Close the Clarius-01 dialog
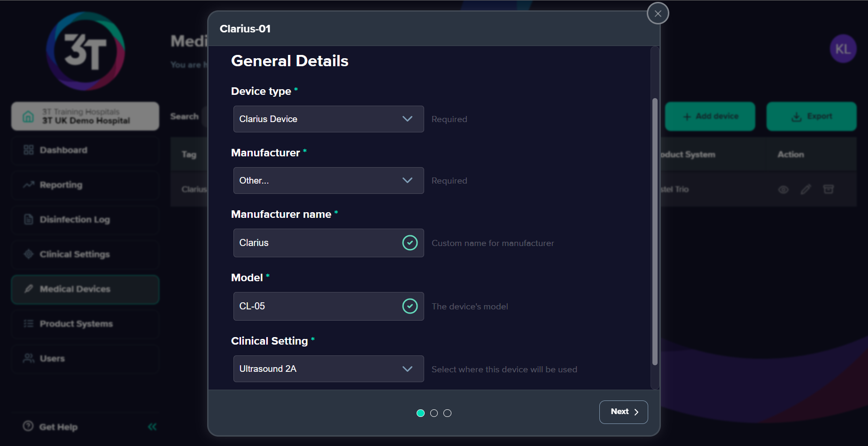The width and height of the screenshot is (868, 446). pyautogui.click(x=658, y=14)
